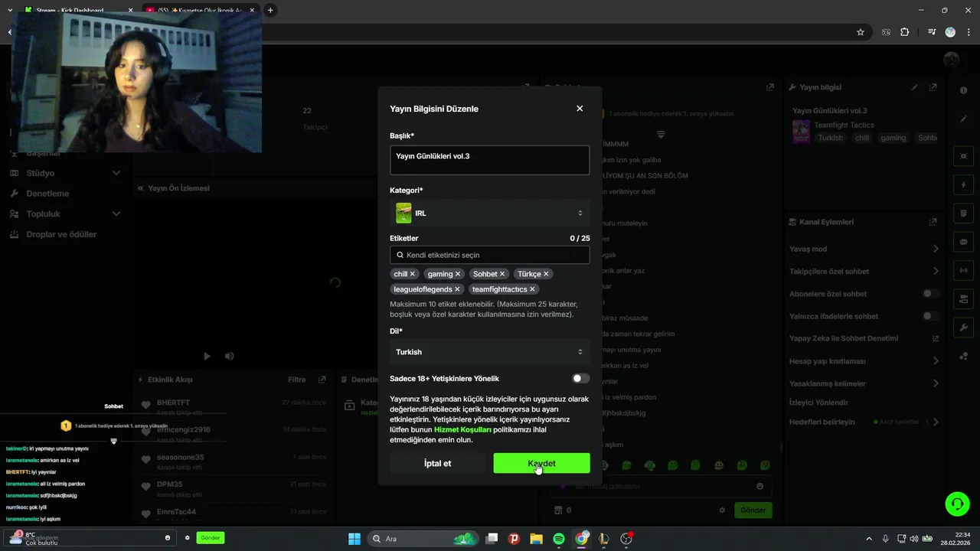Click the Windows Start button
The image size is (980, 551).
pyautogui.click(x=354, y=539)
